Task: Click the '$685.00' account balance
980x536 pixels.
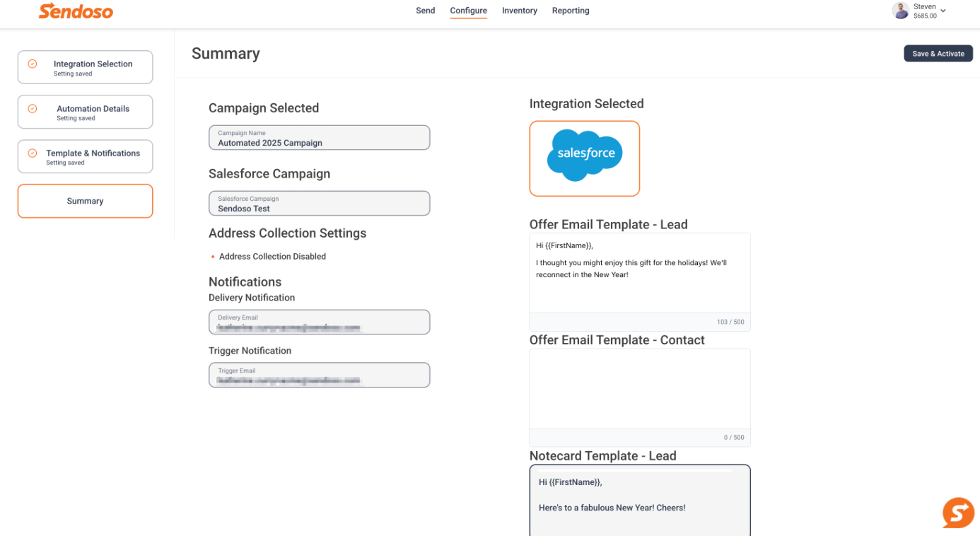Action: coord(925,16)
